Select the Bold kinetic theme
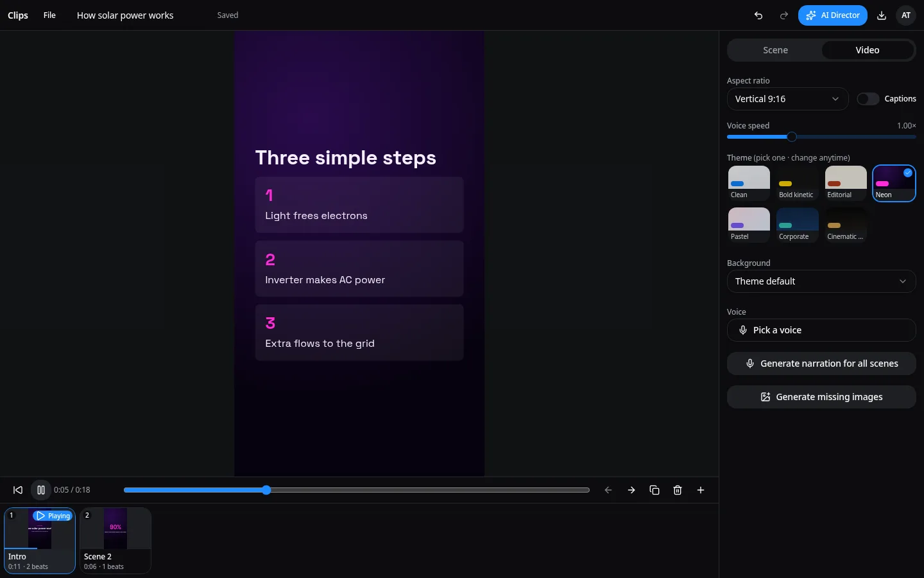924x578 pixels. (x=797, y=183)
